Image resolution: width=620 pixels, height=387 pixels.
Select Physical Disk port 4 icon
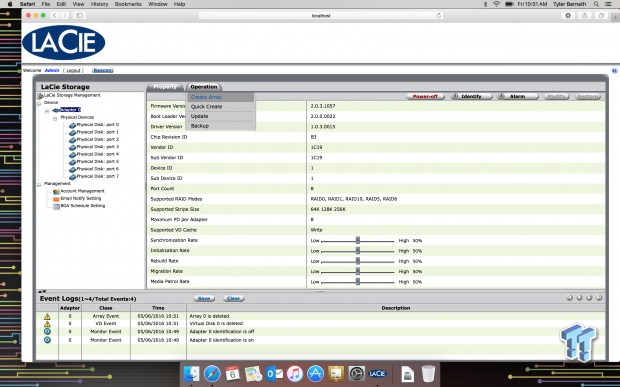[72, 155]
